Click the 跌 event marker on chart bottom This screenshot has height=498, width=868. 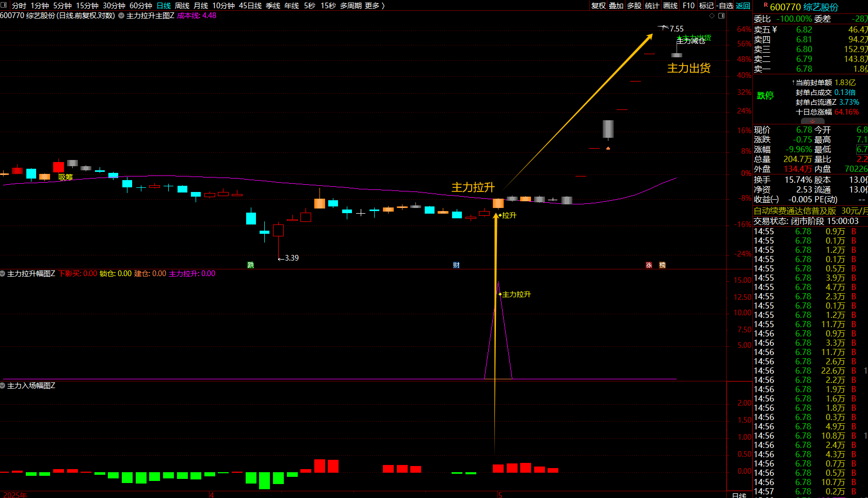point(251,265)
